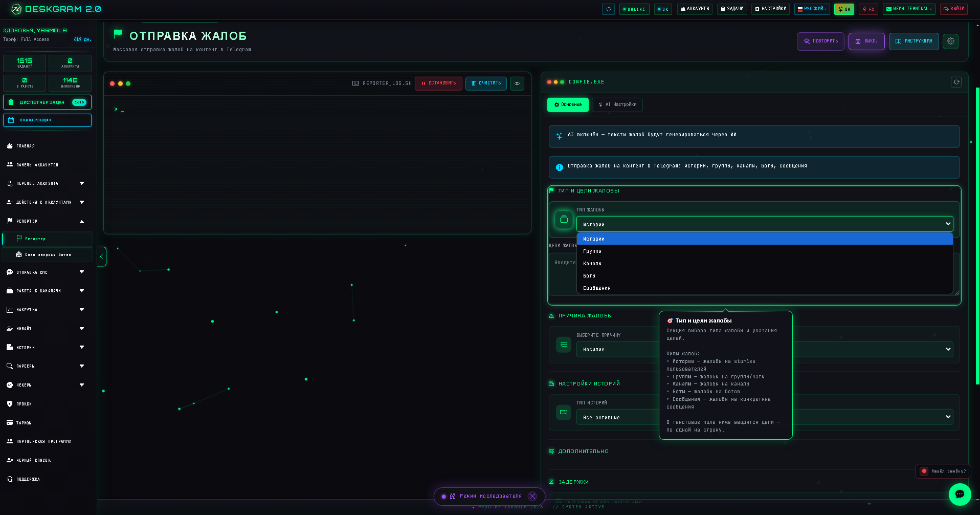Click the Черный список sidebar icon
The image size is (980, 515).
(x=10, y=460)
